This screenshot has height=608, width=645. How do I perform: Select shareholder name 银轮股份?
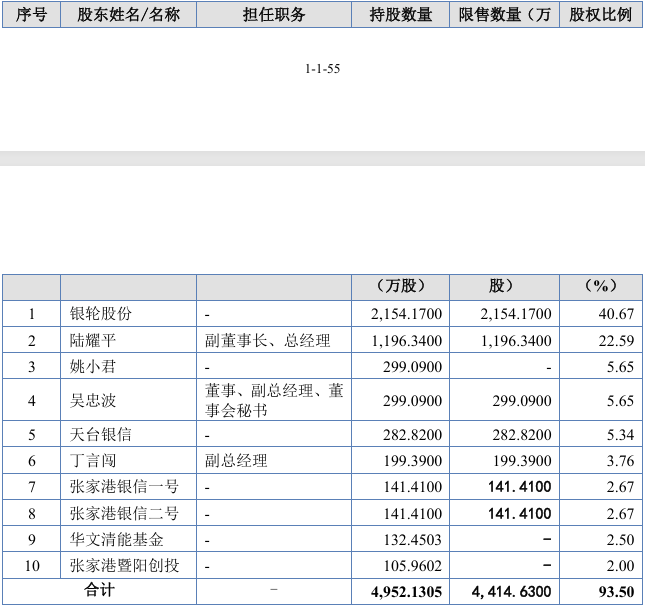(101, 314)
